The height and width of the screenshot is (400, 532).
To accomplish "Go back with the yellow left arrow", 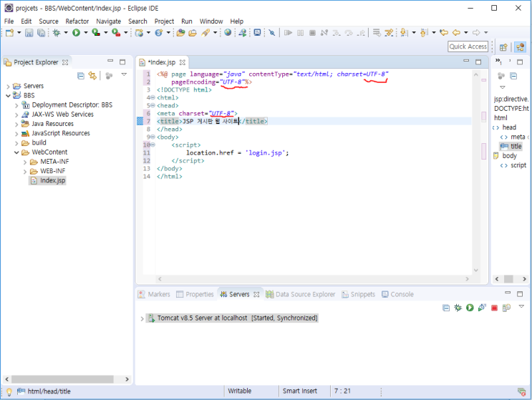I will click(456, 32).
